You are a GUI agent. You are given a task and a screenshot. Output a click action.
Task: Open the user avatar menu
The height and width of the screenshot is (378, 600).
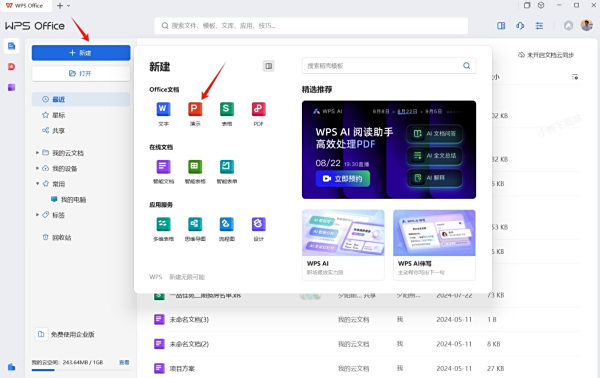click(x=587, y=25)
